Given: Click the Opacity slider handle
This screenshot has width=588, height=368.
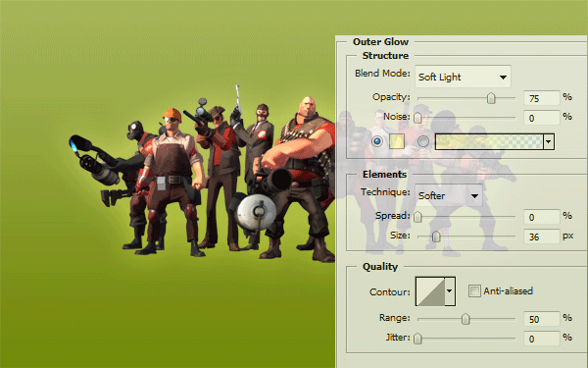Looking at the screenshot, I should click(491, 98).
